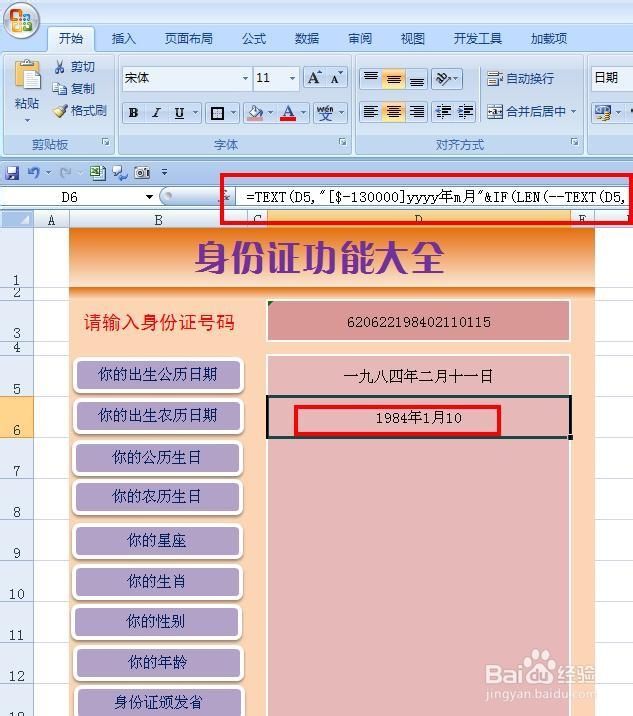Open text orientation options

tap(446, 79)
